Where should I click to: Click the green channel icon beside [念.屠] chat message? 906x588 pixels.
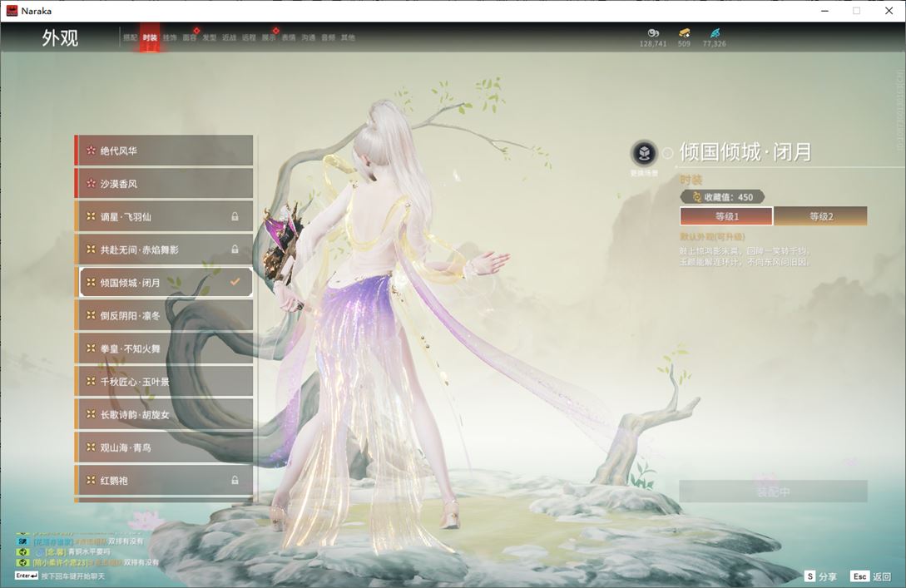click(22, 551)
